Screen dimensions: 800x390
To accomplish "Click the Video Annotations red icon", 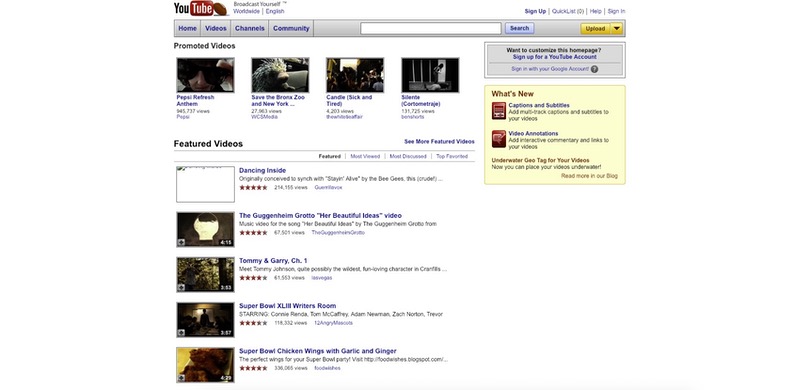I will 498,139.
